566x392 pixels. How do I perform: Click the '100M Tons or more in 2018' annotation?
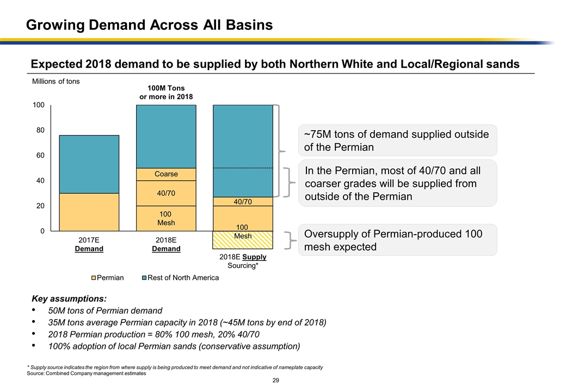(x=166, y=92)
